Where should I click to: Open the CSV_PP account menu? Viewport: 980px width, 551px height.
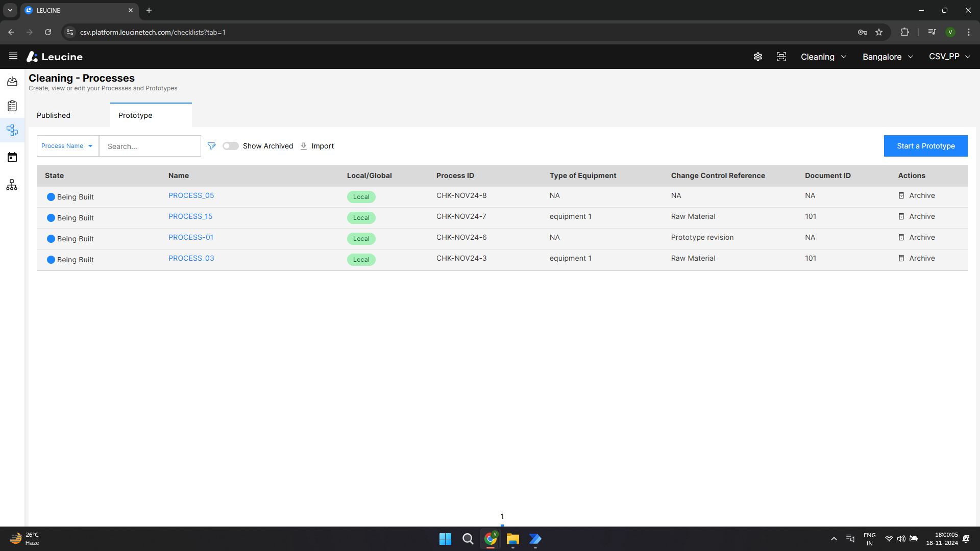tap(949, 57)
